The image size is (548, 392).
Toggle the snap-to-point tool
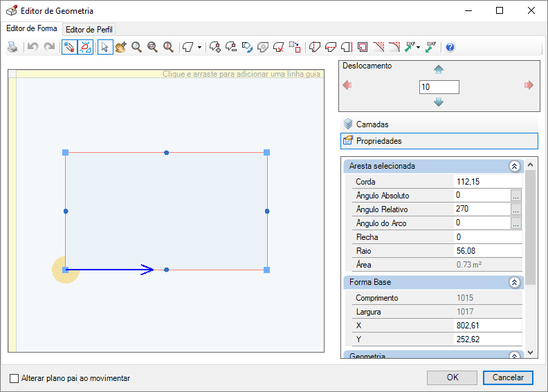tap(70, 47)
